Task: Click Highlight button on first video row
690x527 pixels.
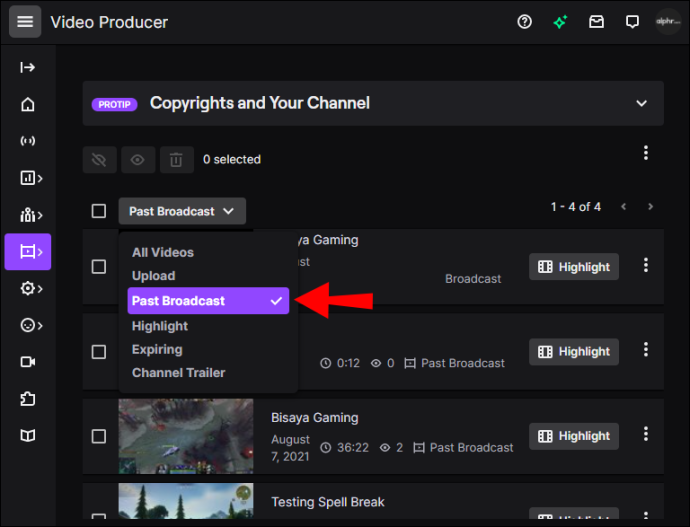Action: click(574, 267)
